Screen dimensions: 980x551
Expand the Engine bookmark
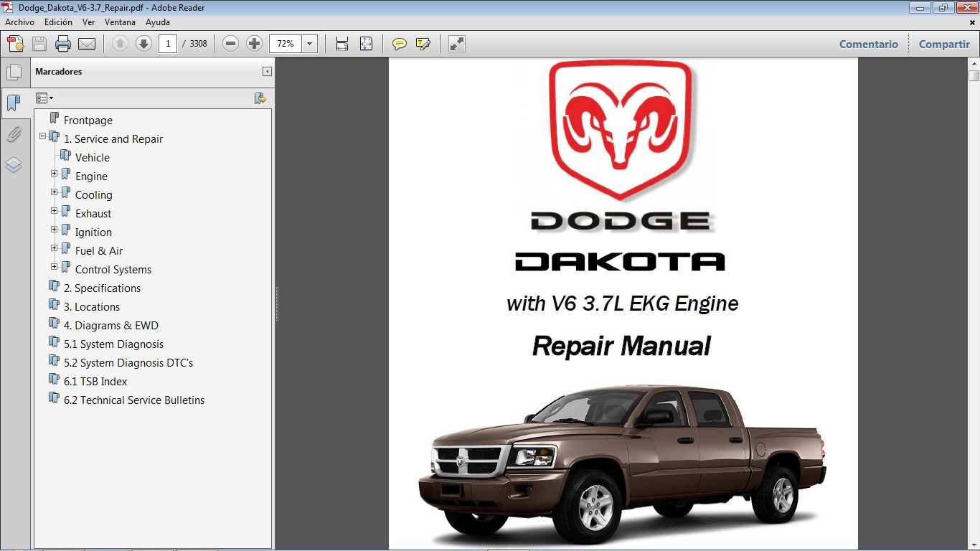(x=54, y=173)
